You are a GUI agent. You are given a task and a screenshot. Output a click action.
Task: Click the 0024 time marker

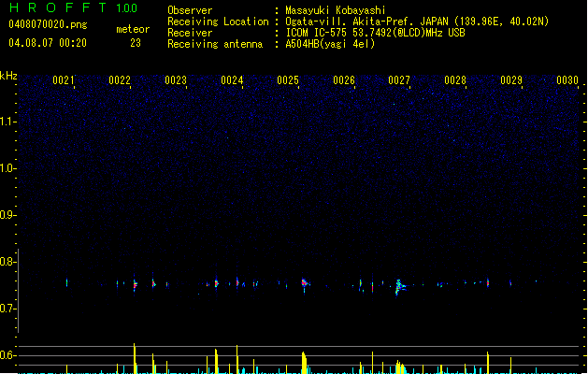coord(232,80)
